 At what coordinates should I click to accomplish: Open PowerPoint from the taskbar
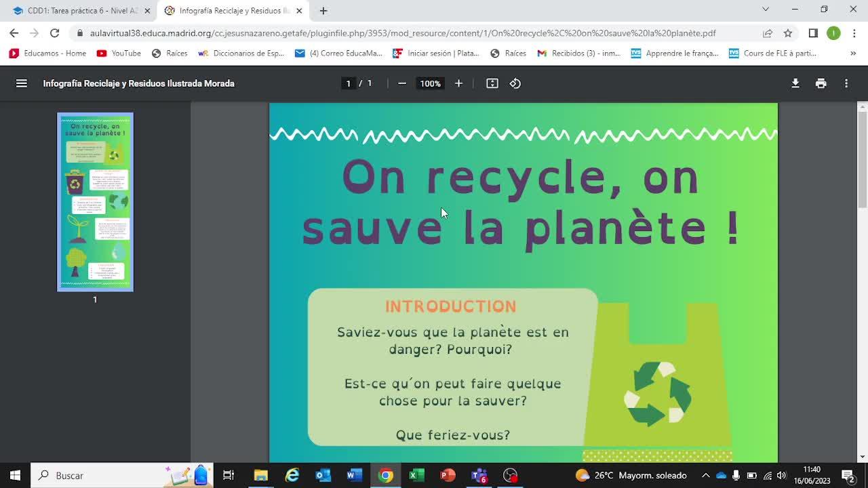448,475
